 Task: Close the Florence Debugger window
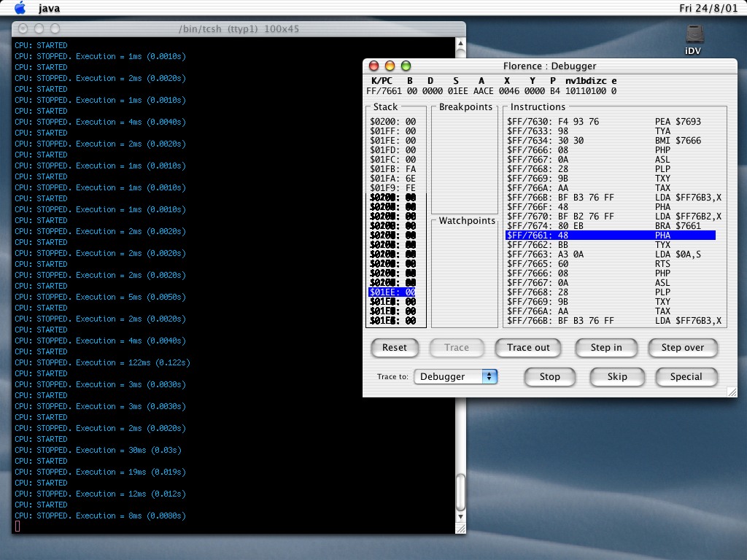374,66
